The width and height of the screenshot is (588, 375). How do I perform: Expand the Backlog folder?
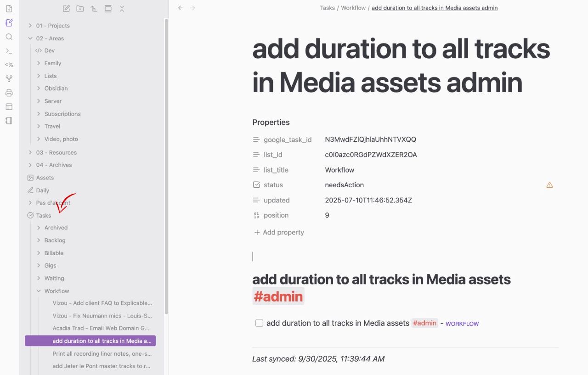click(x=39, y=241)
